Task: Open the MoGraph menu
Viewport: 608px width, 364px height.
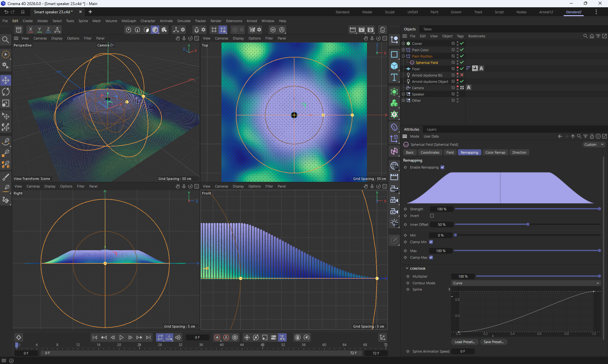Action: (129, 21)
